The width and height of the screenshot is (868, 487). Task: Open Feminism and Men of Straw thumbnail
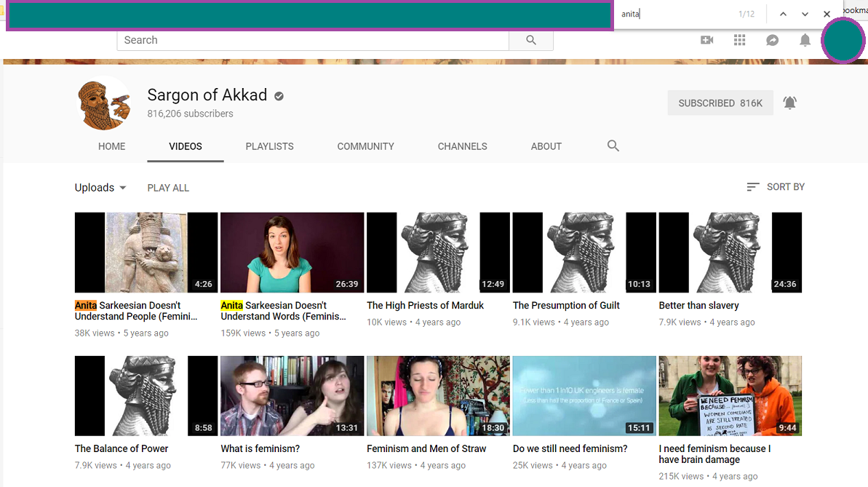tap(439, 395)
